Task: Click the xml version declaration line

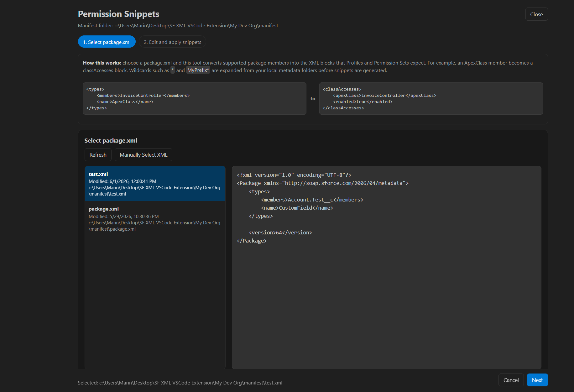Action: point(294,175)
